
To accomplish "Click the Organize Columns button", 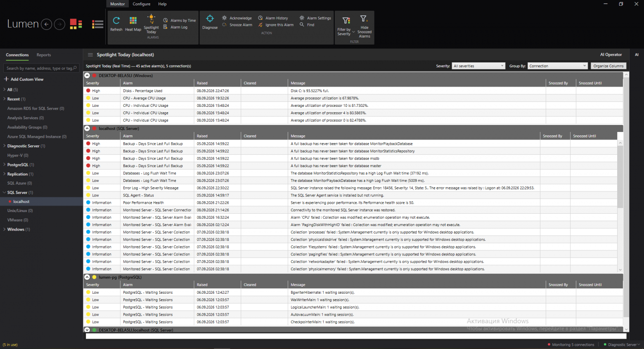I will (x=608, y=66).
